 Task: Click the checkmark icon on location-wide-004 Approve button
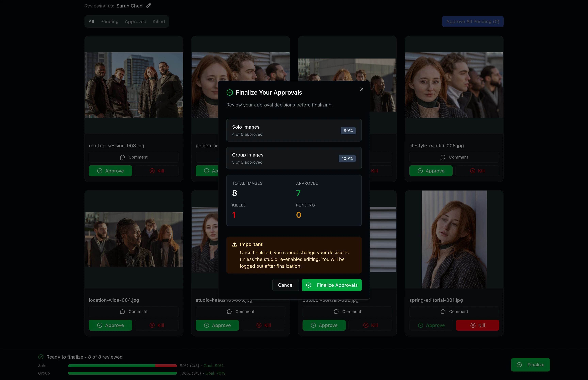[100, 325]
